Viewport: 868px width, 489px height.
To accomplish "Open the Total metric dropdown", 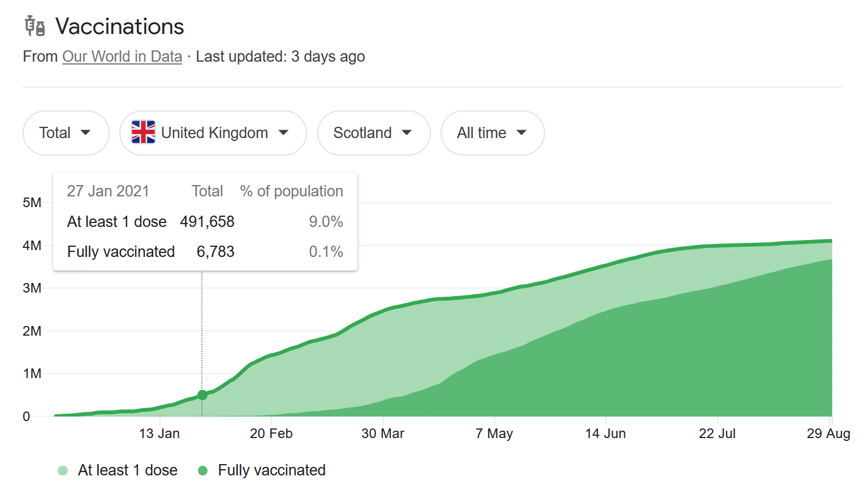I will pos(66,133).
